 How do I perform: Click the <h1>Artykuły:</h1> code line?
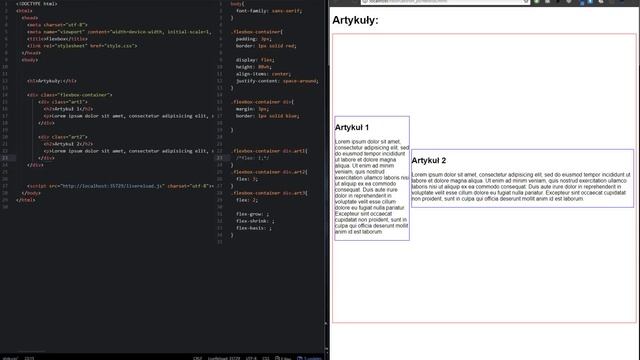tap(52, 81)
